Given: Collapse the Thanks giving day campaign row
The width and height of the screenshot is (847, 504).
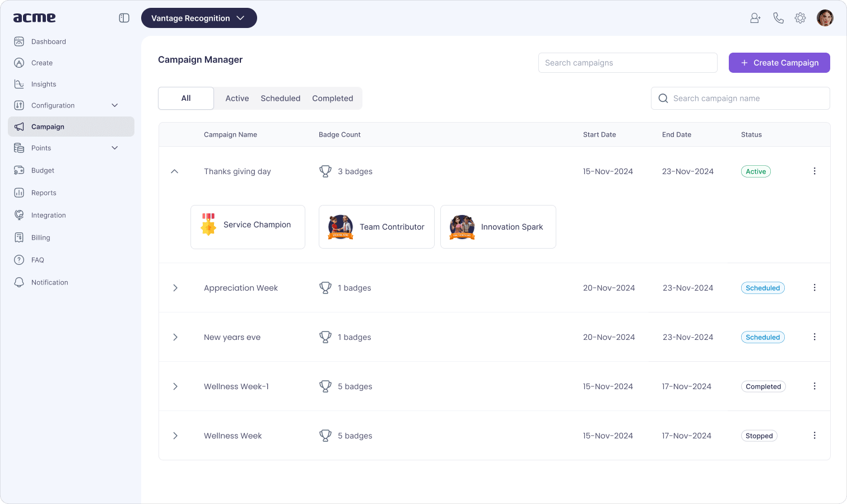Looking at the screenshot, I should pyautogui.click(x=175, y=171).
